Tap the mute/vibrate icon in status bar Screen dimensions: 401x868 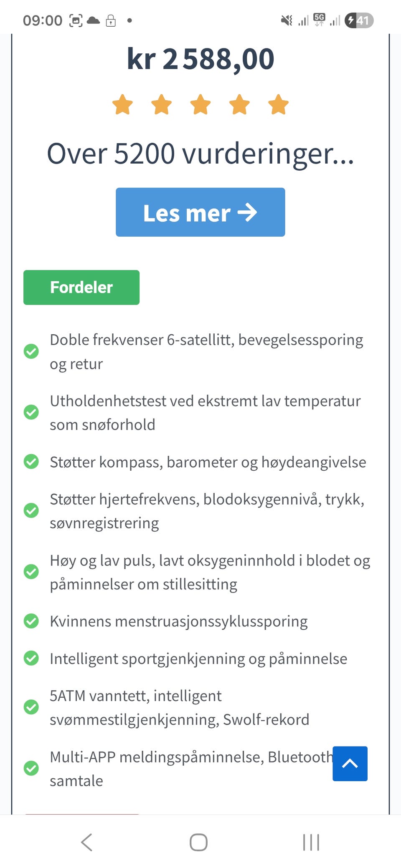click(286, 20)
